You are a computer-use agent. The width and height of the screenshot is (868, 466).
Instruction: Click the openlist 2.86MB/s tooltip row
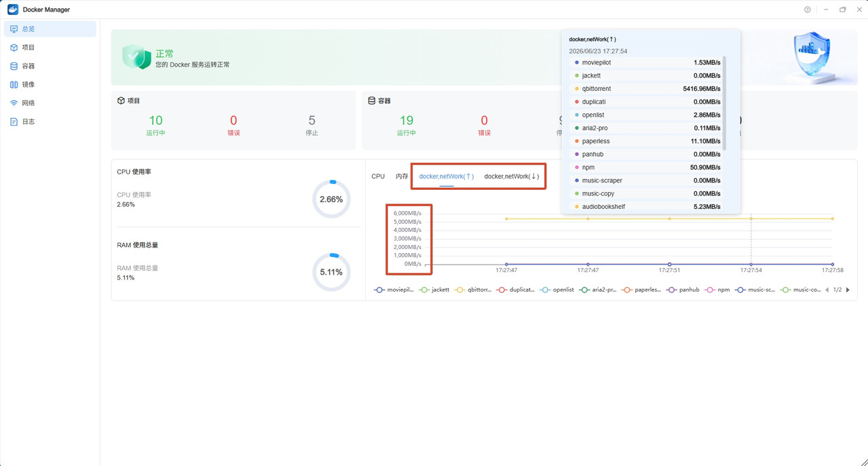(646, 115)
